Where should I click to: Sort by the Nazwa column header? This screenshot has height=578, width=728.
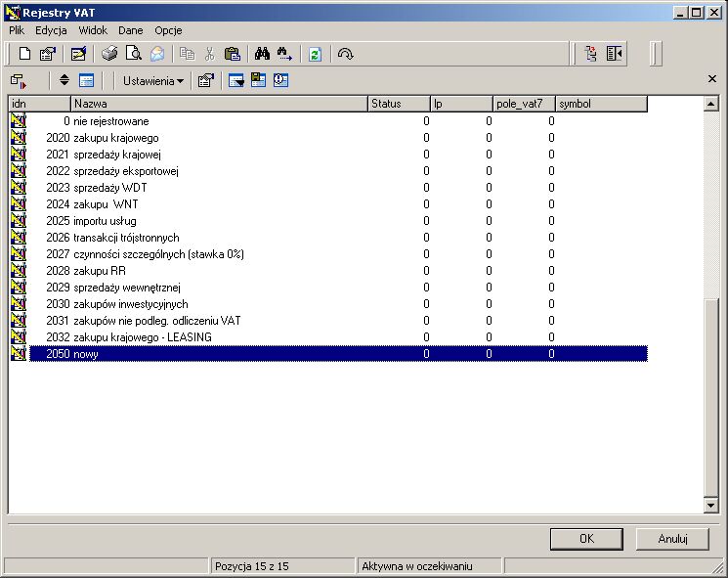219,104
